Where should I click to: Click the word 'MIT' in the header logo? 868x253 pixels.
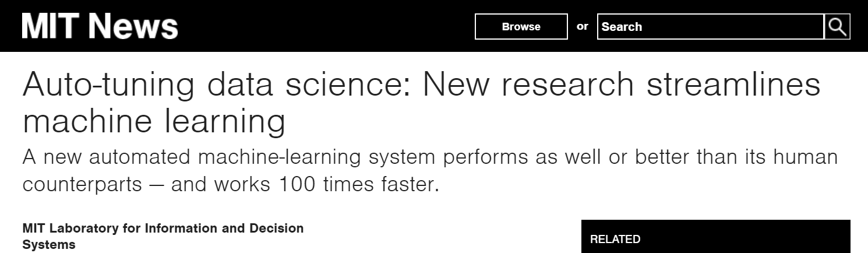click(54, 26)
